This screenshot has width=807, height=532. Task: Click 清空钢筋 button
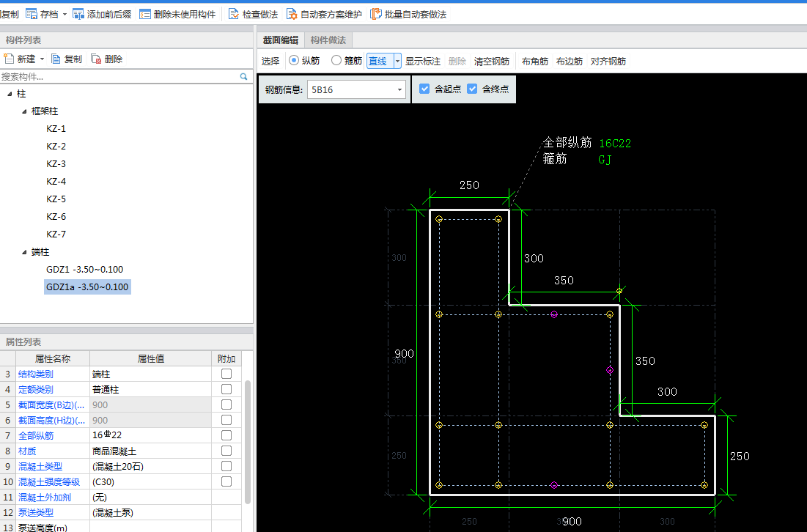(492, 62)
